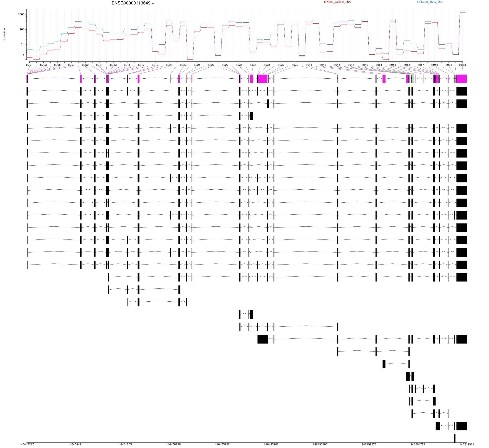Click the y-axis tick label 10
489x448 pixels.
click(23, 44)
